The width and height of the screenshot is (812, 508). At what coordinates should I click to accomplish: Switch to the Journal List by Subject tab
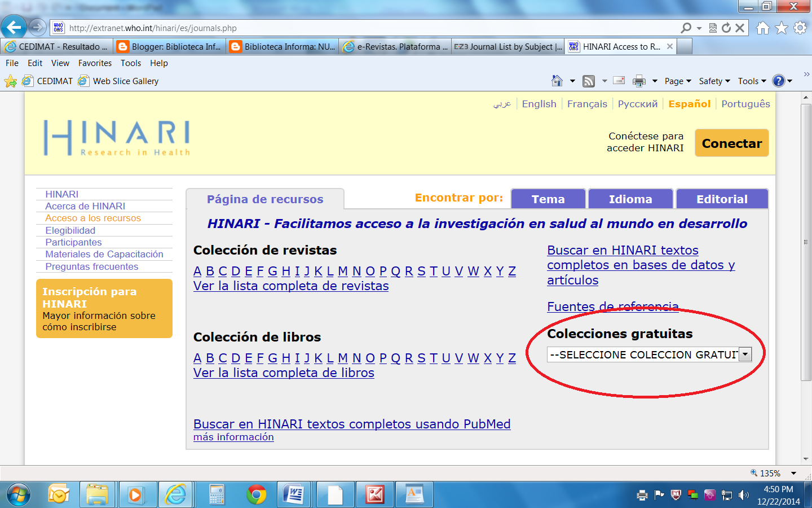pos(507,47)
